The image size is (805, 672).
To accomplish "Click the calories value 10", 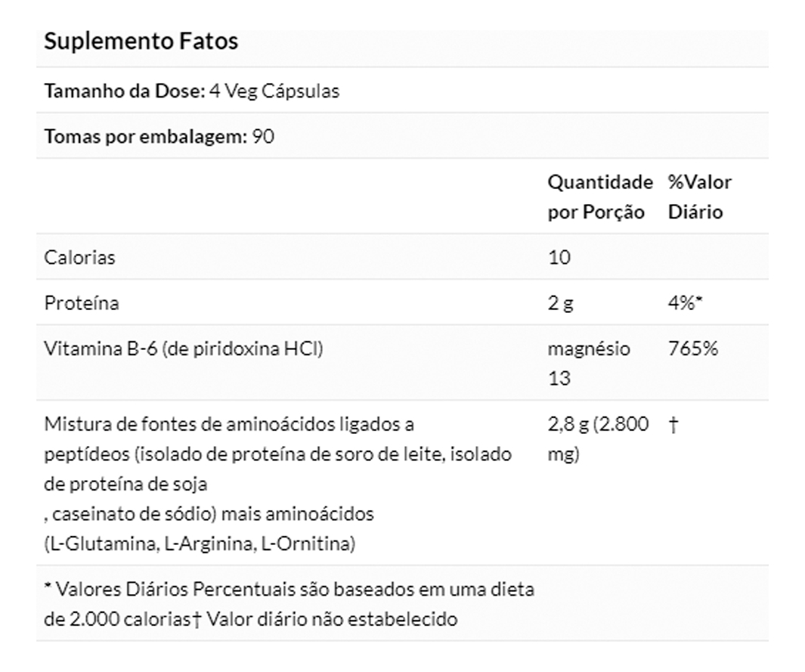I will tap(559, 258).
